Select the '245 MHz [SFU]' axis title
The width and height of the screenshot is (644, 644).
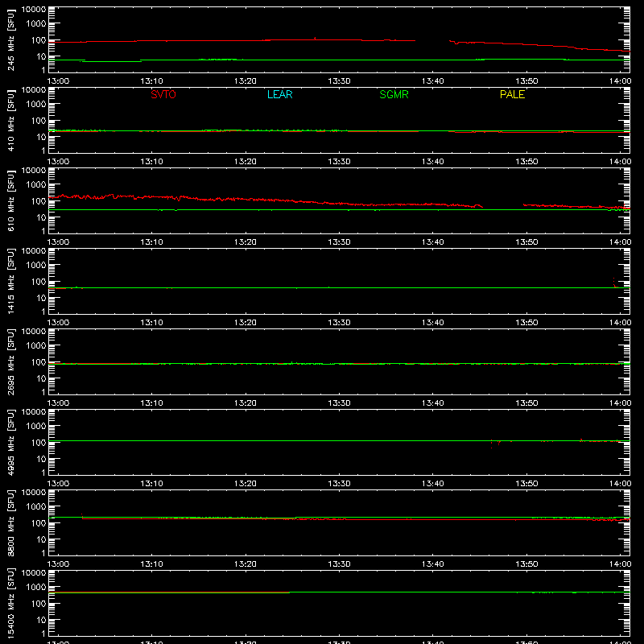[x=11, y=39]
